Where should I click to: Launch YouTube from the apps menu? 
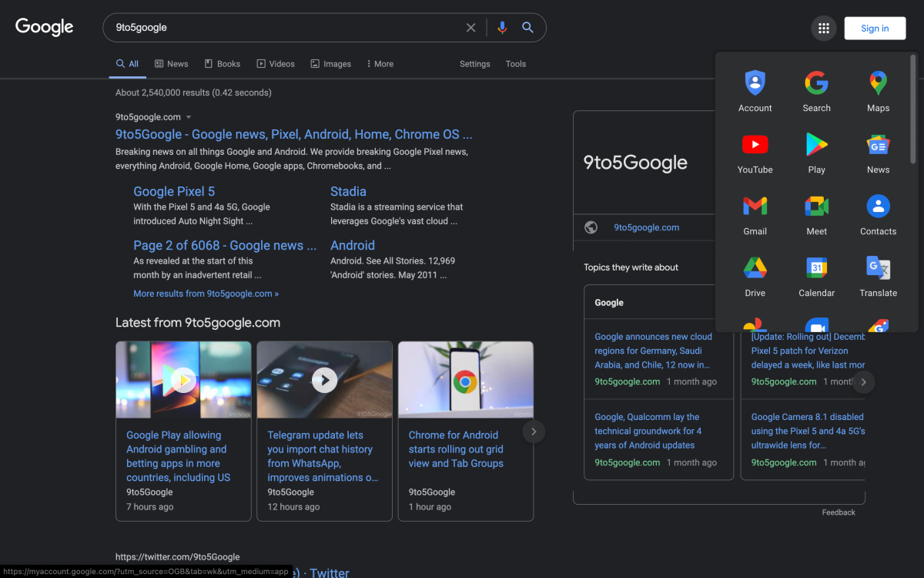pos(755,153)
